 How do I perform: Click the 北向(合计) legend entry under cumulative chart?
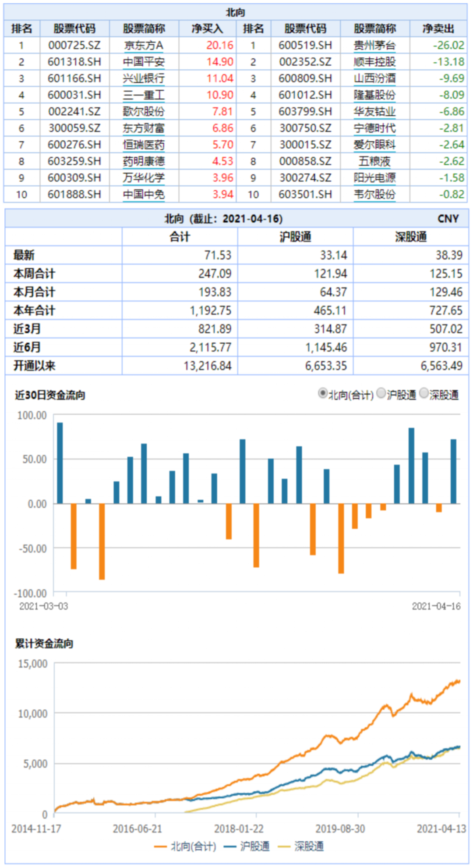coord(185,847)
